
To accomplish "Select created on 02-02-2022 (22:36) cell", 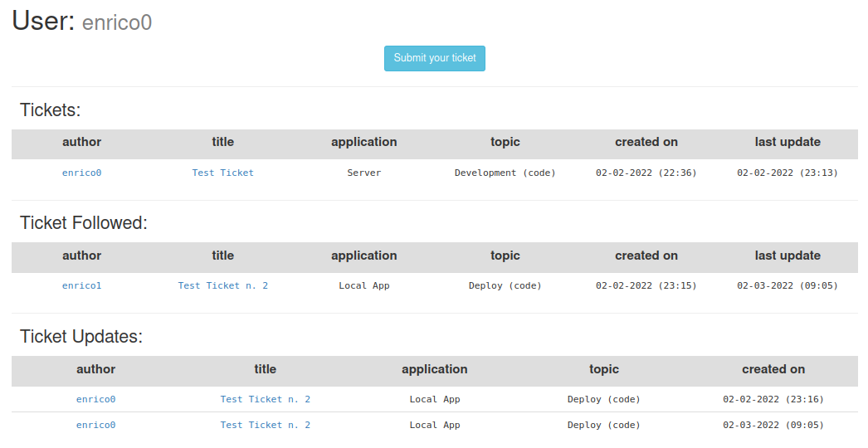I will (646, 173).
